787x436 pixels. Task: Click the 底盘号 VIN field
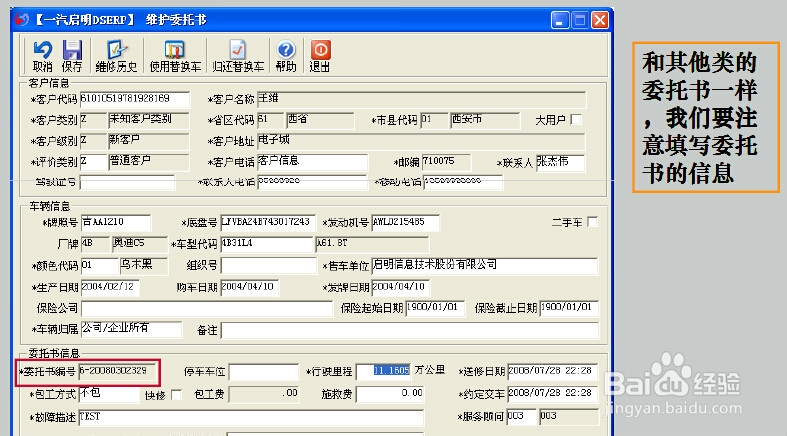pos(268,223)
